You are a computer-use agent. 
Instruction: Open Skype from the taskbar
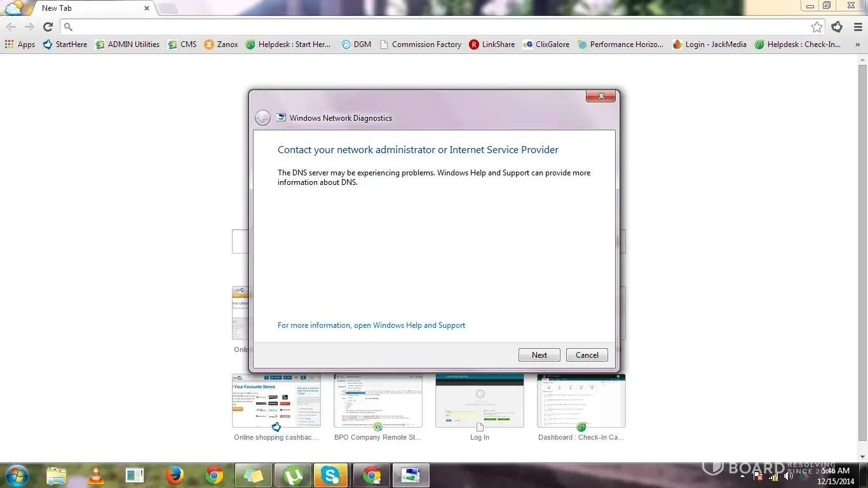coord(331,475)
